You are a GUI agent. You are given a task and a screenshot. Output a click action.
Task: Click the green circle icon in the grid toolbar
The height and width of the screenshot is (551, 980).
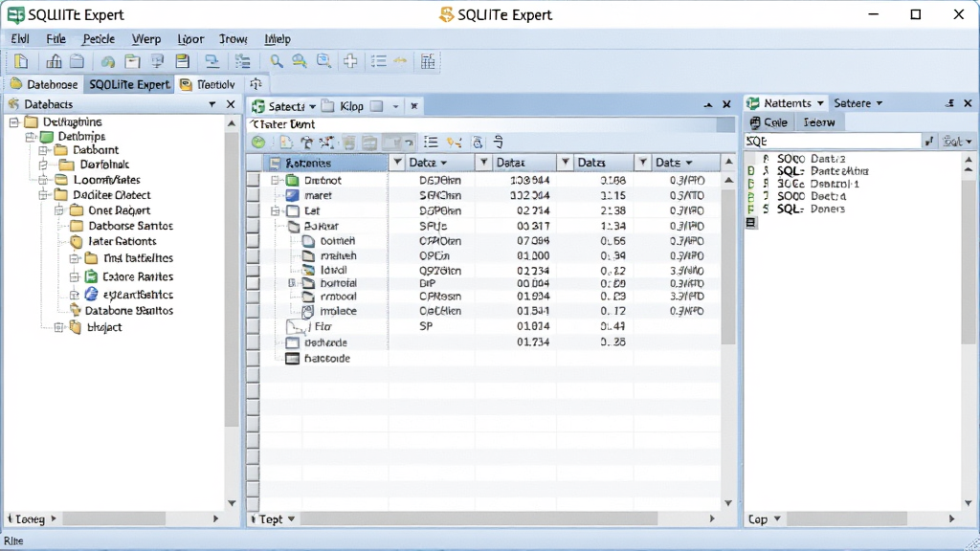pyautogui.click(x=258, y=143)
